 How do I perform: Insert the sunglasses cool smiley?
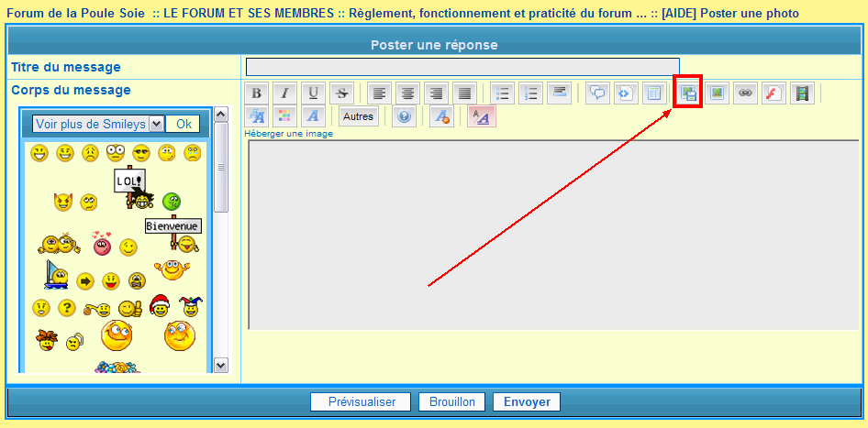click(x=141, y=152)
